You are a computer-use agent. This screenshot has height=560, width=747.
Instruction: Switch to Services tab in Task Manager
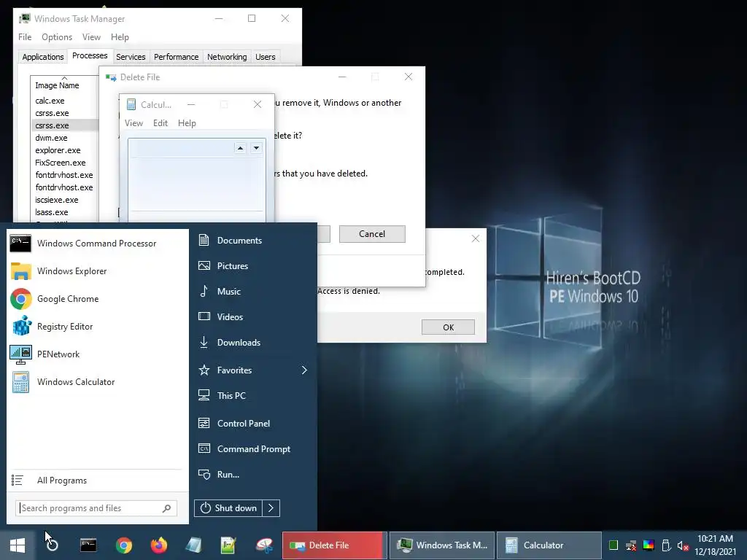pyautogui.click(x=131, y=57)
